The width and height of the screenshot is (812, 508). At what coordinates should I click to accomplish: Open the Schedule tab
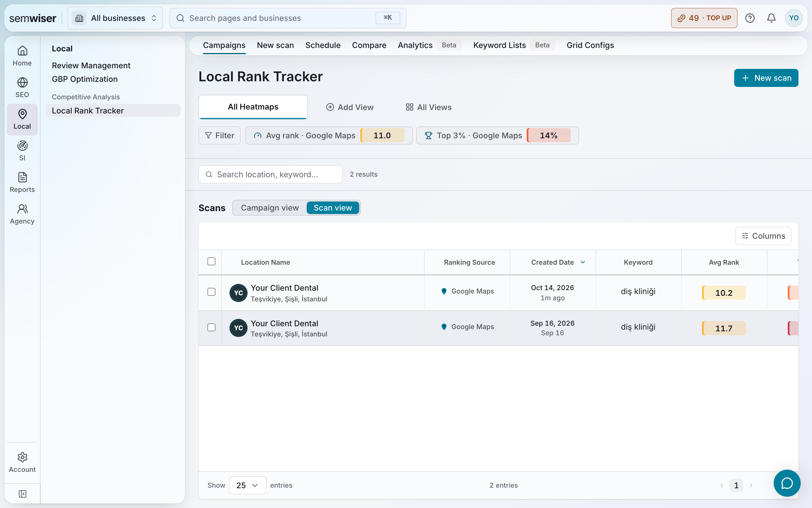[x=323, y=45]
